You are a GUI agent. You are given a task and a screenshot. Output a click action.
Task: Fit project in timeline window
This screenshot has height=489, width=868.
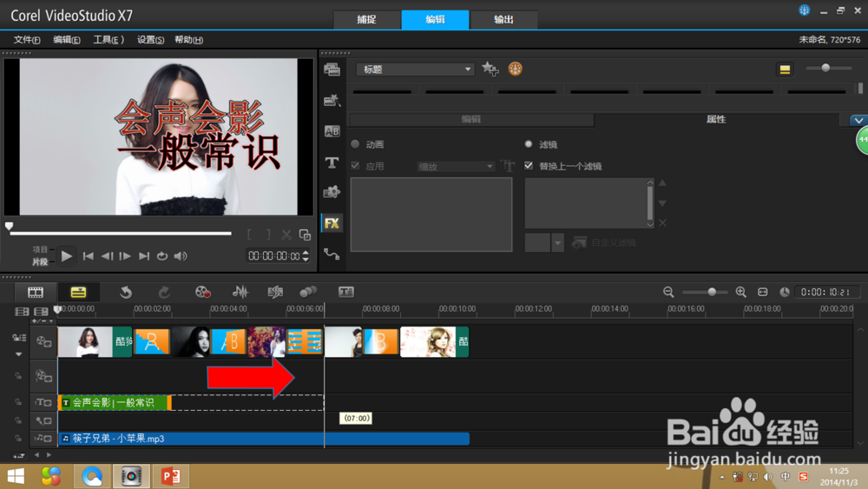pyautogui.click(x=763, y=292)
